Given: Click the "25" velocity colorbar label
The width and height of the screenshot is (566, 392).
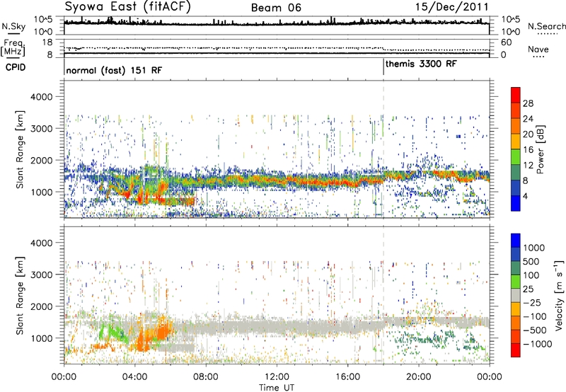Looking at the screenshot, I should coord(528,289).
